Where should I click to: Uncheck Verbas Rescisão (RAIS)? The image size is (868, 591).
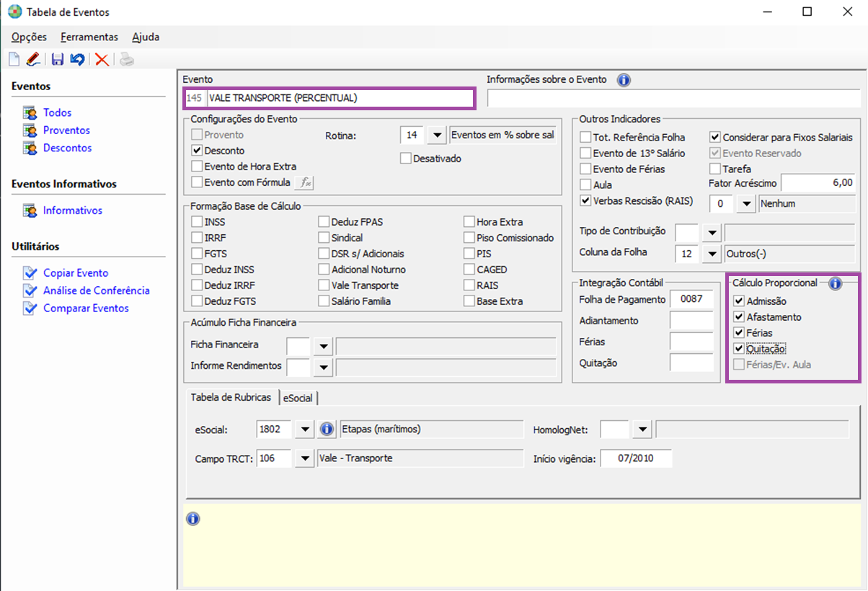click(585, 200)
